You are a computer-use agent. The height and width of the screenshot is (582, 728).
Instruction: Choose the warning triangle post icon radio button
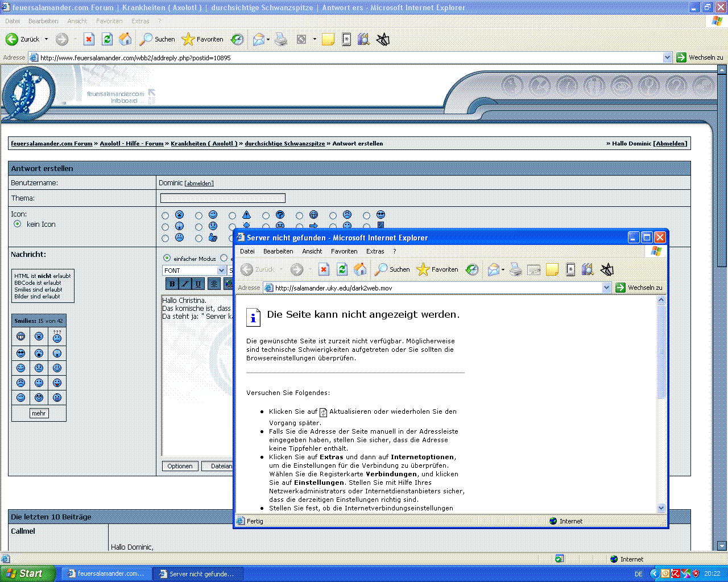(x=232, y=215)
